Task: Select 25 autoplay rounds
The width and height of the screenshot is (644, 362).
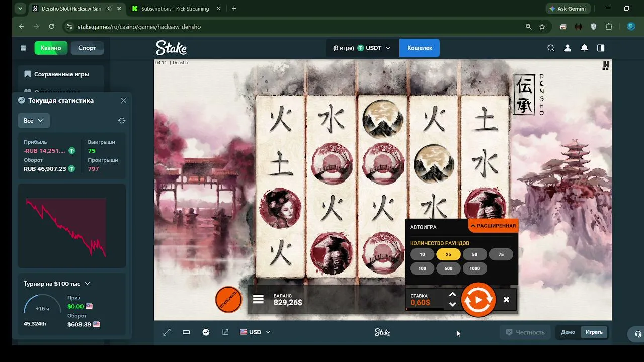Action: coord(448,254)
